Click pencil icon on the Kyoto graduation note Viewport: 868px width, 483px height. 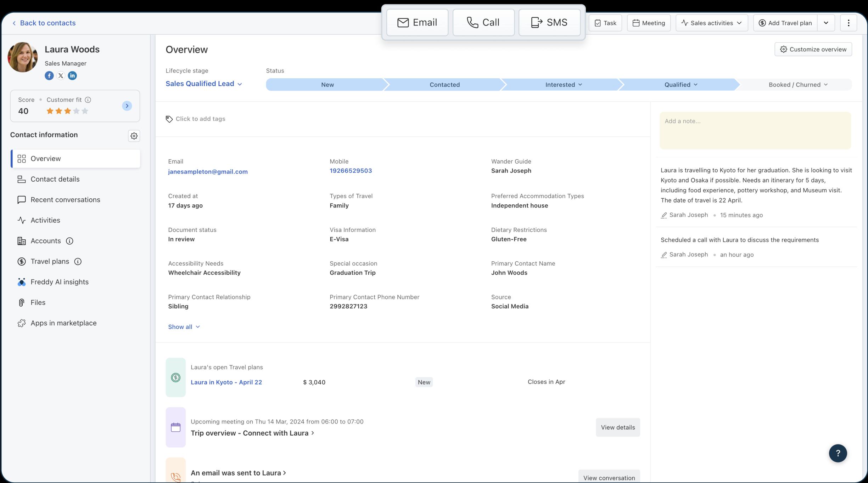[664, 215]
